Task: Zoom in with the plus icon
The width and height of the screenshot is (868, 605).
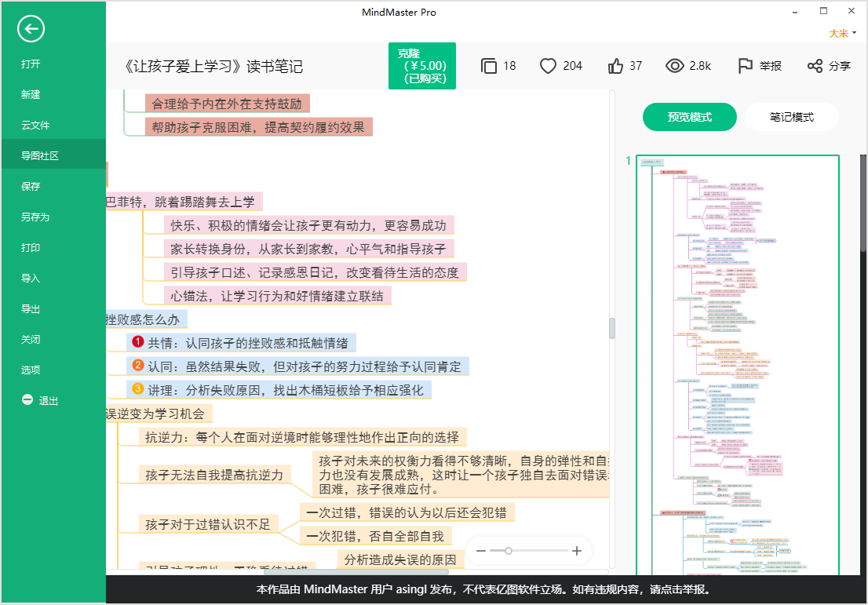Action: [577, 551]
